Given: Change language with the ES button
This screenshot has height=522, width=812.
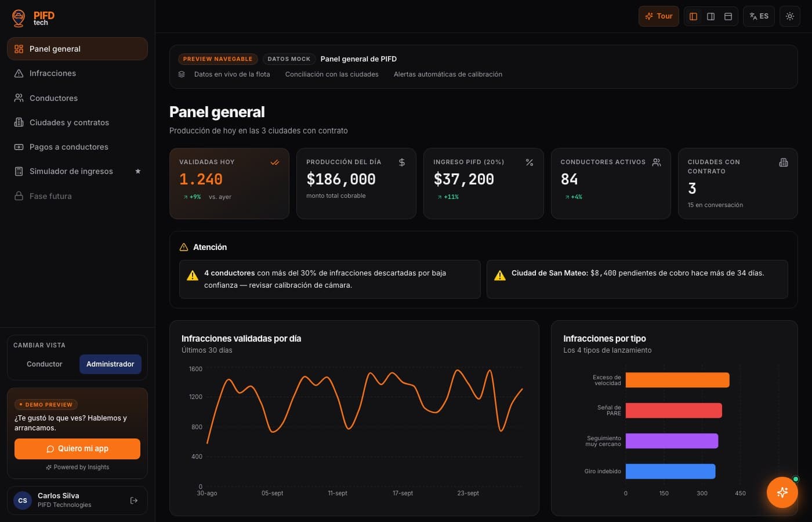Looking at the screenshot, I should tap(759, 16).
